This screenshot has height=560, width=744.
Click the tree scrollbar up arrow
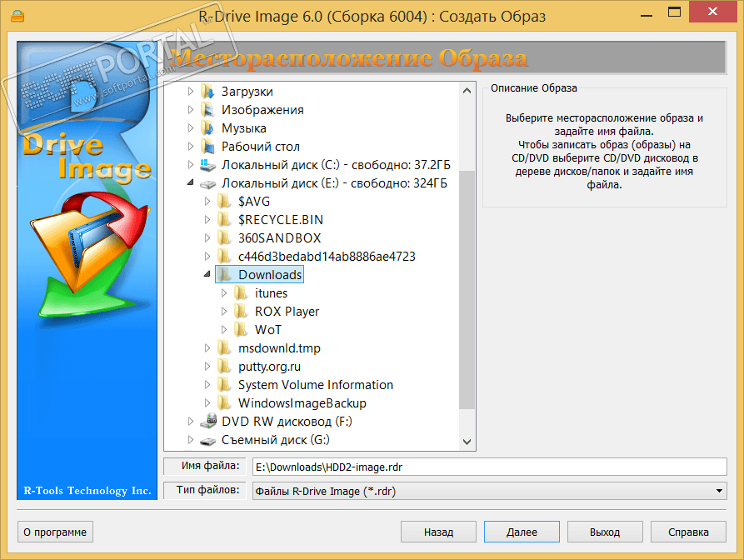[x=467, y=90]
